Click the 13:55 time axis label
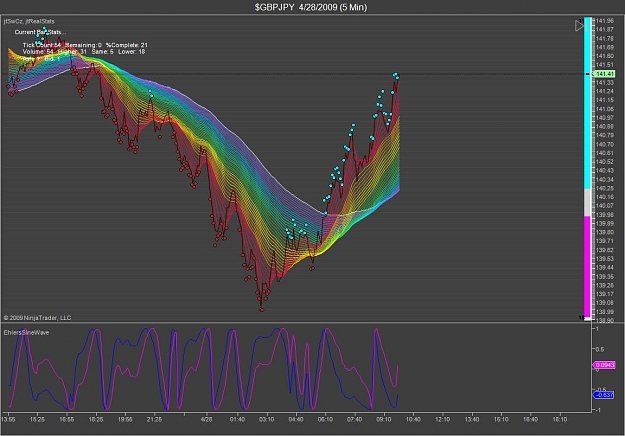The height and width of the screenshot is (436, 625). click(x=8, y=419)
